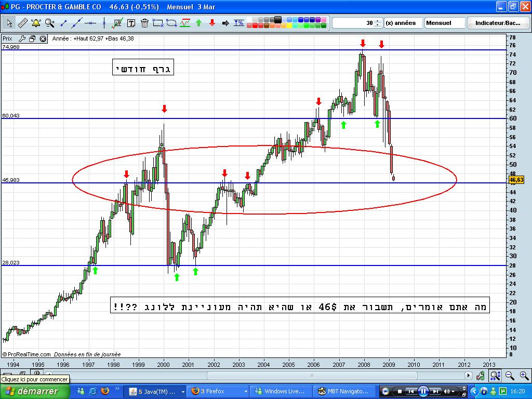
Task: Switch to MBT Navigator taskbar item
Action: pyautogui.click(x=344, y=391)
